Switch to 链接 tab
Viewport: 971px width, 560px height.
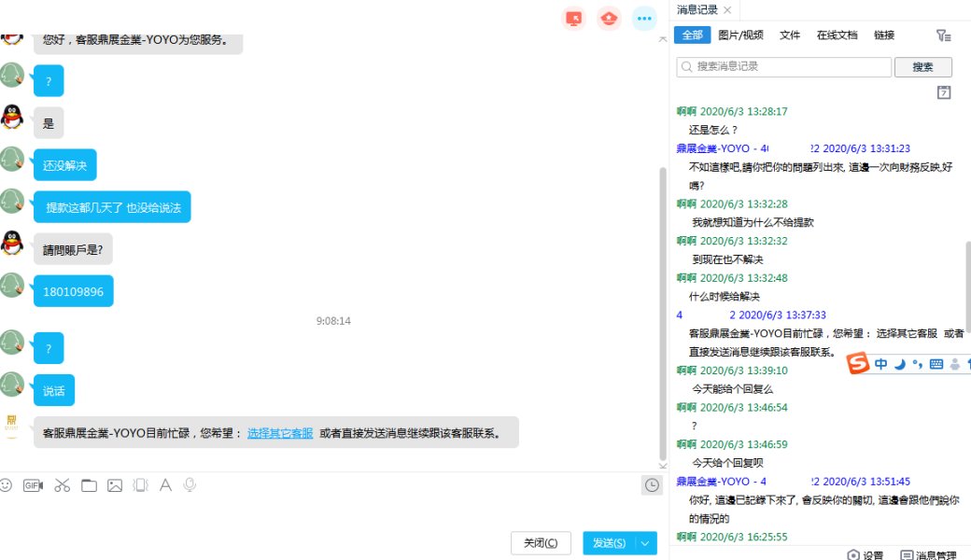pyautogui.click(x=884, y=35)
